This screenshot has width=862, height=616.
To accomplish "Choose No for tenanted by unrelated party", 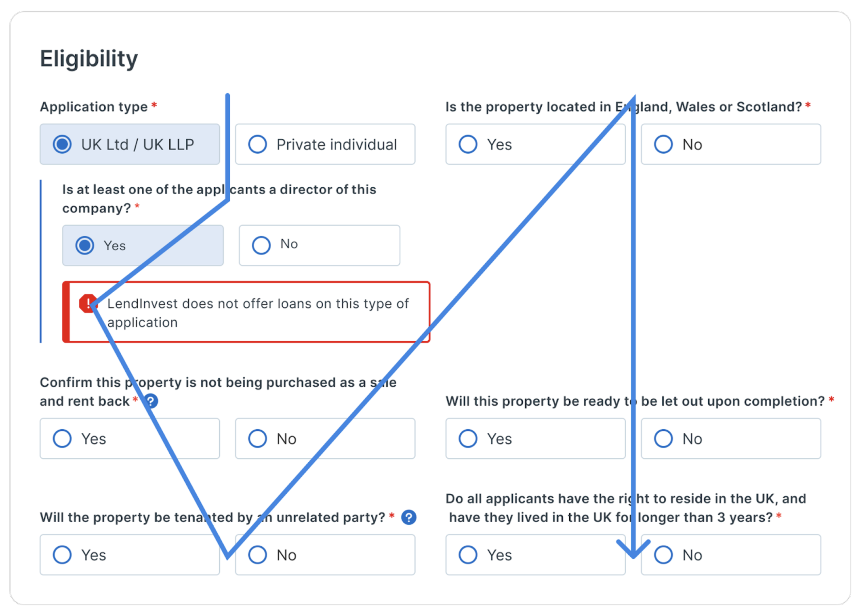I will (325, 555).
